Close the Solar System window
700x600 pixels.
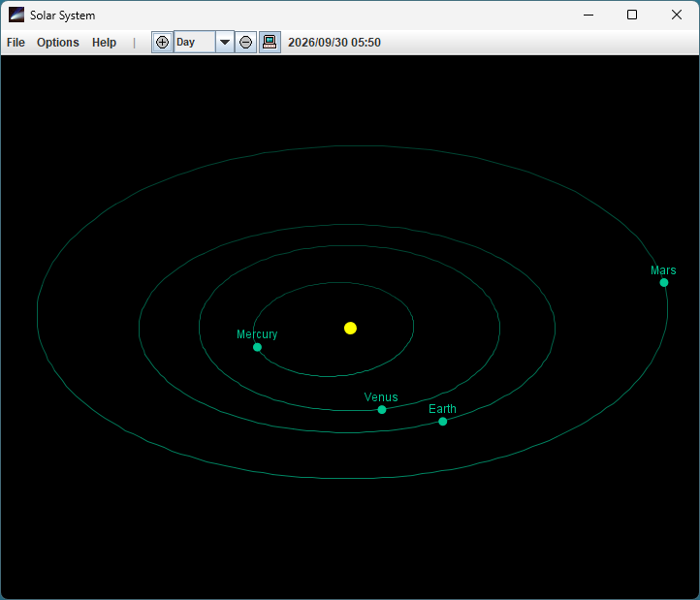tap(677, 15)
